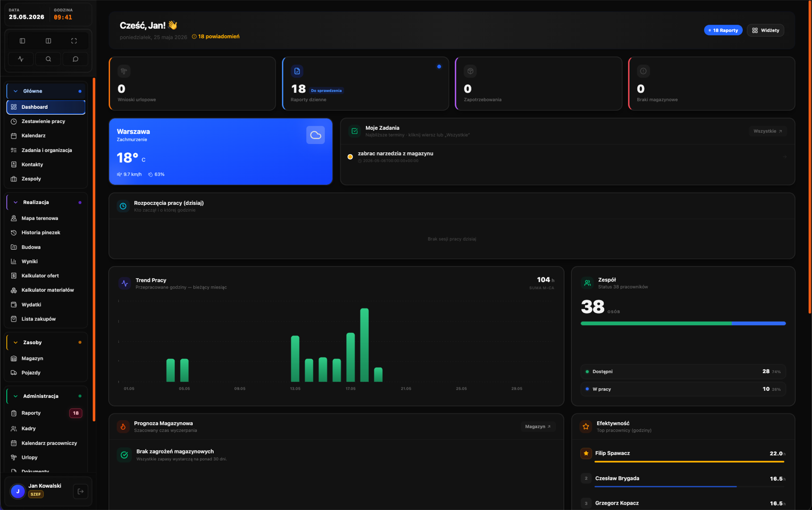812x510 pixels.
Task: Click the pulse icon of Trend Pracy
Action: (125, 283)
